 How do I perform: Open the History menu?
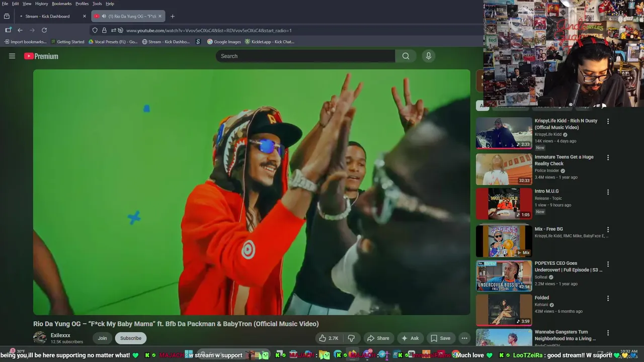tap(42, 4)
